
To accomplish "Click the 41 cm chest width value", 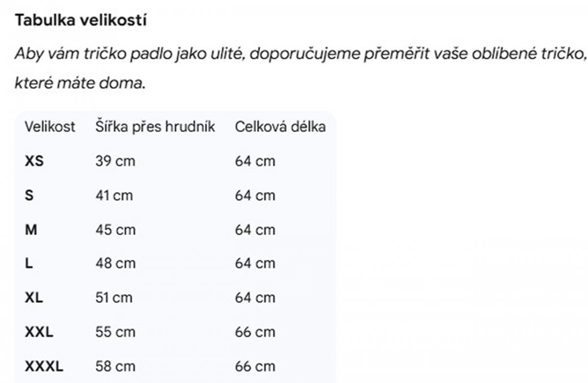I will pos(114,195).
